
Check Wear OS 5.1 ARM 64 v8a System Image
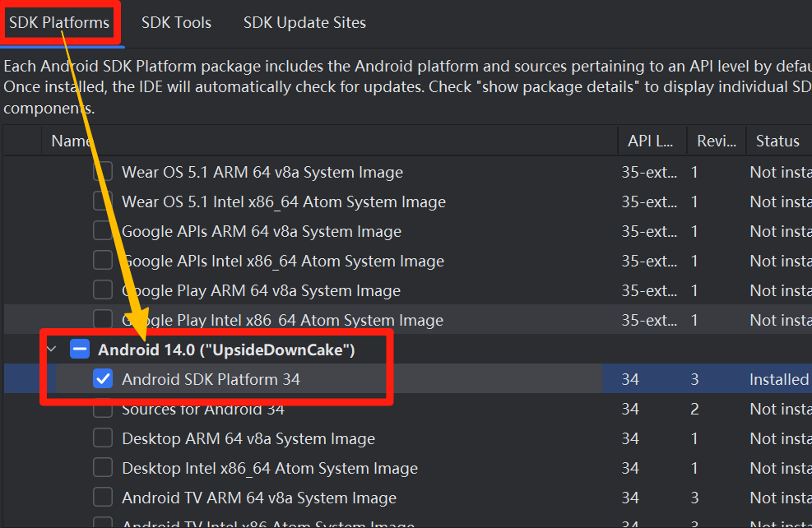[103, 171]
